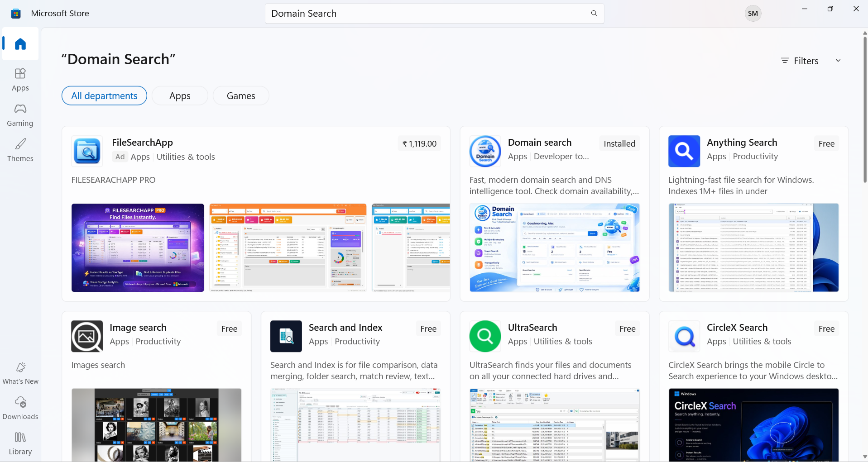Open the purple FileSearchApp Pro screenshot
868x462 pixels.
point(138,248)
